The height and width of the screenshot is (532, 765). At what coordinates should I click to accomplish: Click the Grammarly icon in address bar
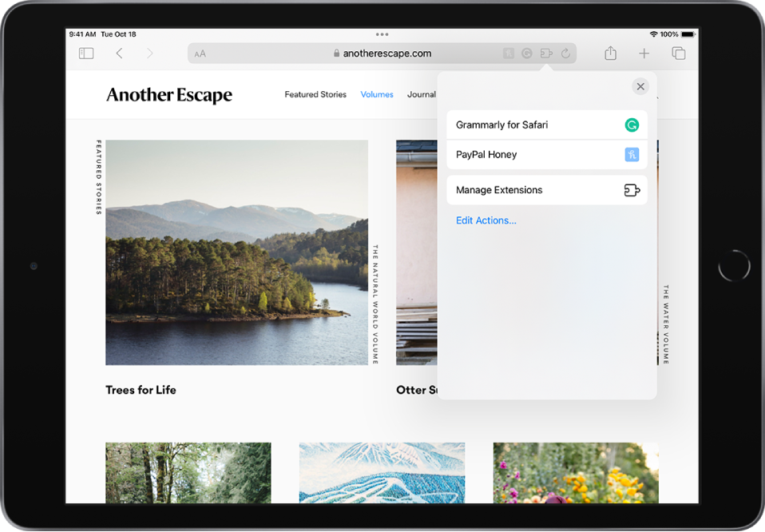click(x=527, y=54)
